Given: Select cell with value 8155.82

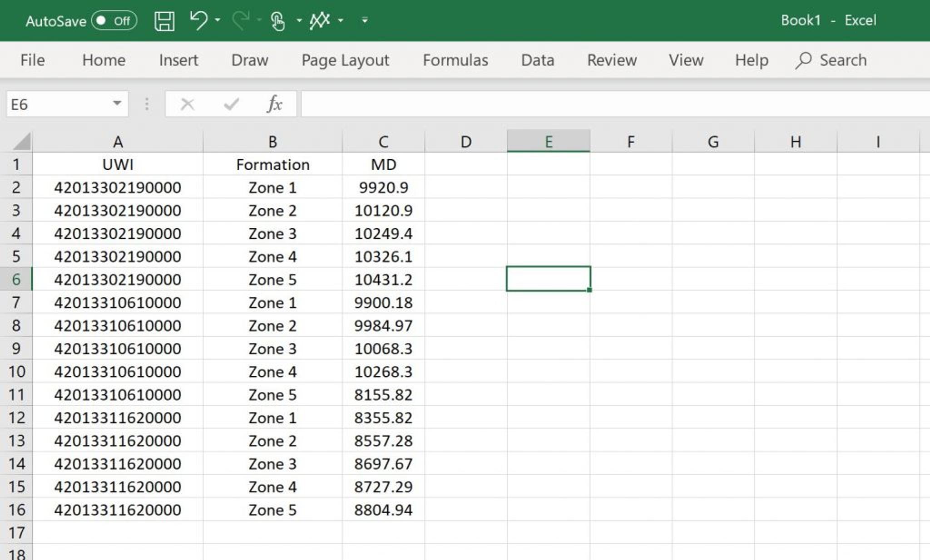Looking at the screenshot, I should pyautogui.click(x=384, y=394).
